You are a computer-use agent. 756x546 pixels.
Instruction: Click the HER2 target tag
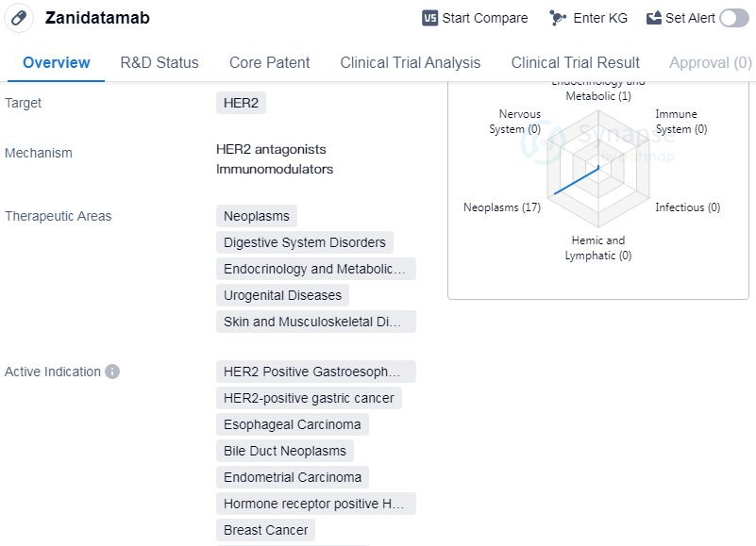(x=241, y=103)
